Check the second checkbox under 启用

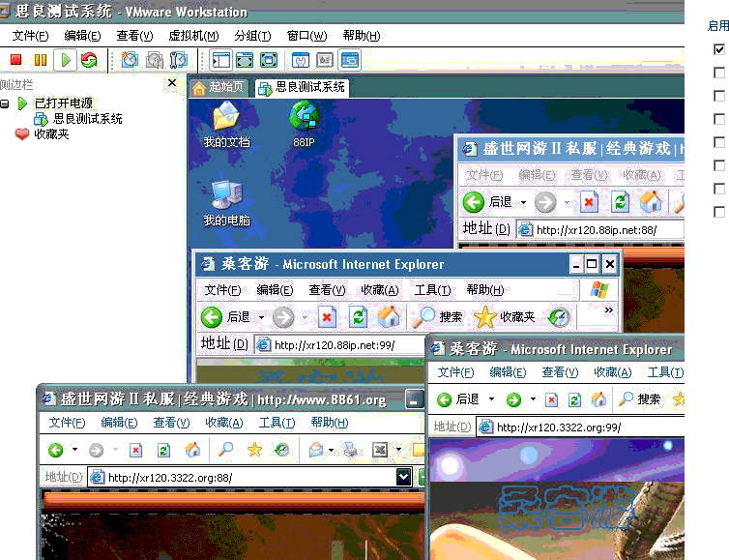coord(719,73)
